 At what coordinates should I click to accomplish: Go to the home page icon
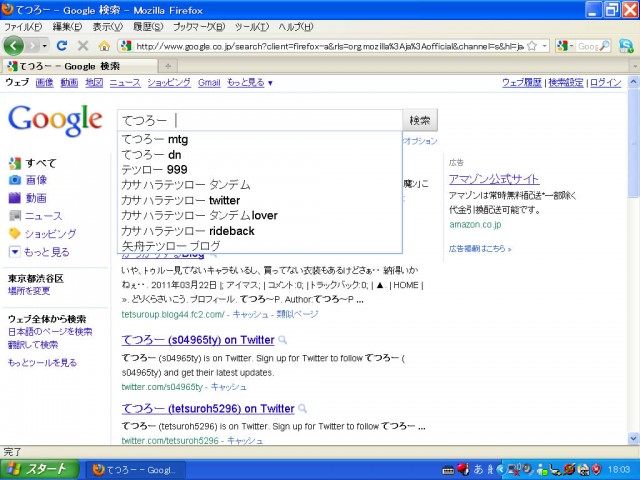tap(104, 46)
